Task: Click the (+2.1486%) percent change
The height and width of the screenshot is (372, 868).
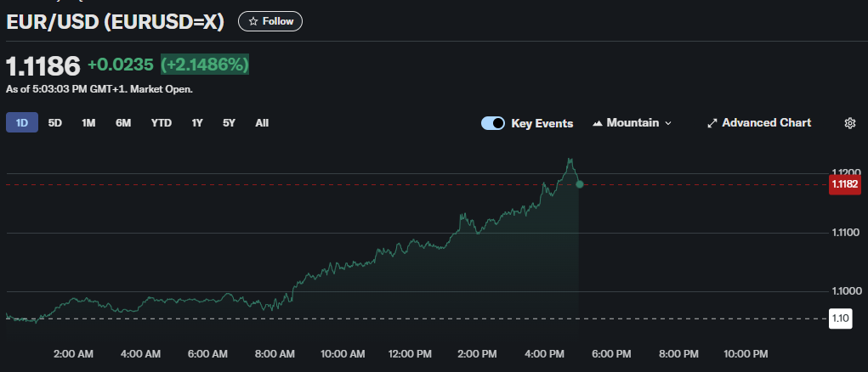Action: pyautogui.click(x=205, y=65)
